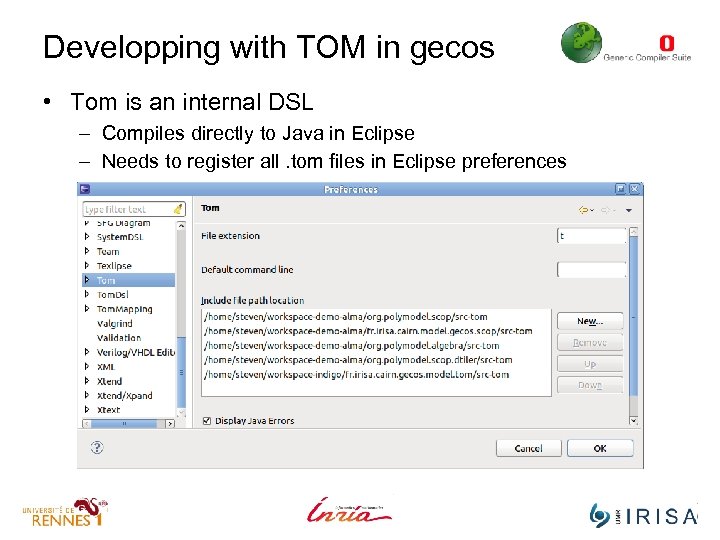Click the Tom page scroll down arrow
The height and width of the screenshot is (540, 720).
click(634, 421)
